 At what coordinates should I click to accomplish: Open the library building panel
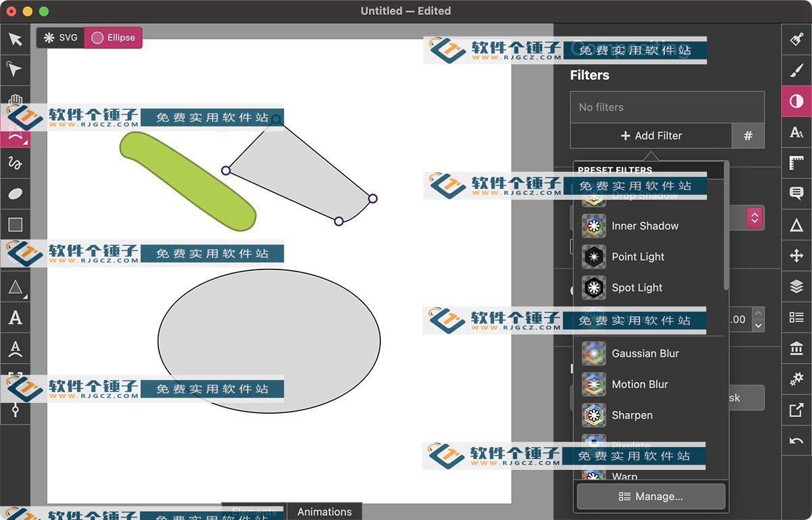point(796,349)
